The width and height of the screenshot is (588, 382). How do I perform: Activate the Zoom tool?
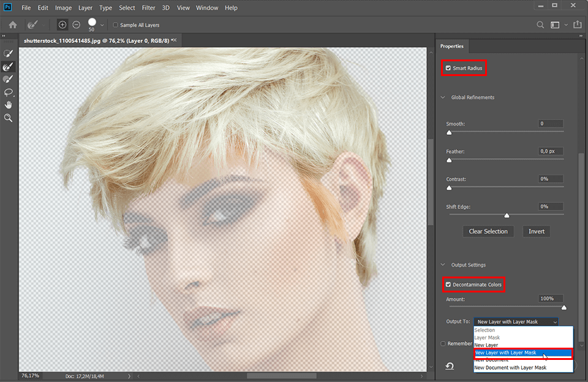[x=8, y=118]
